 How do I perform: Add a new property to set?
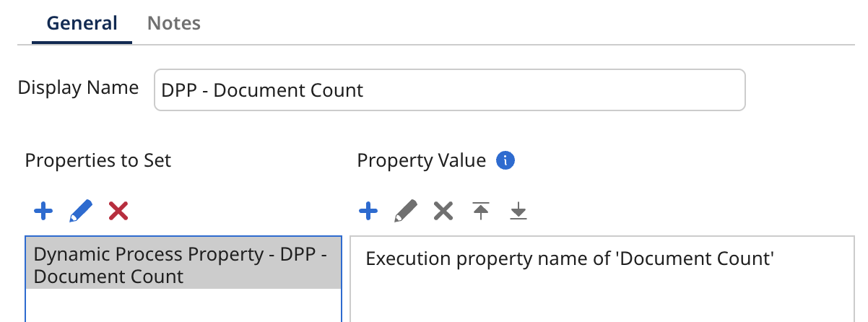pyautogui.click(x=43, y=211)
